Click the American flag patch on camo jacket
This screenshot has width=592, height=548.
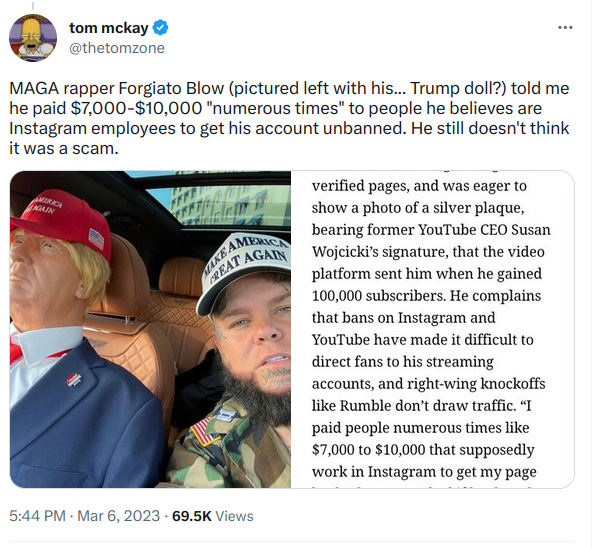(204, 432)
